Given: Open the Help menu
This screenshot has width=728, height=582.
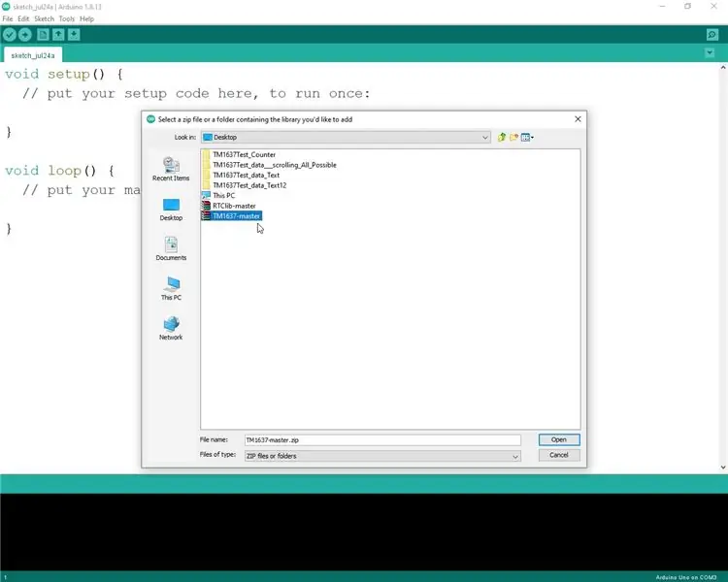Looking at the screenshot, I should 86,19.
